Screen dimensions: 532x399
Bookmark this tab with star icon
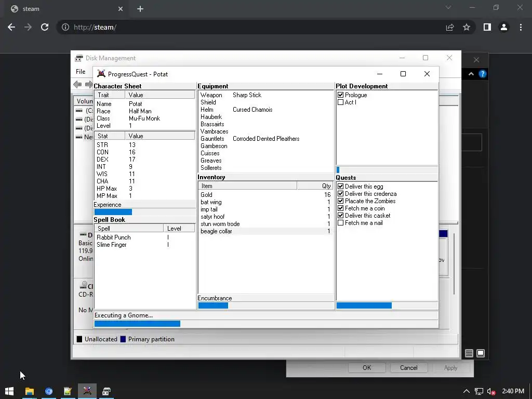pos(467,27)
